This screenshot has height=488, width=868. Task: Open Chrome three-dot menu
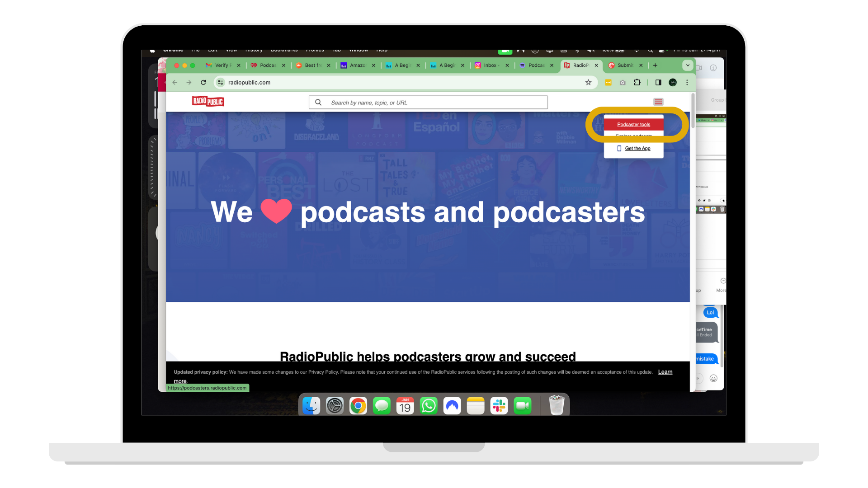point(687,83)
